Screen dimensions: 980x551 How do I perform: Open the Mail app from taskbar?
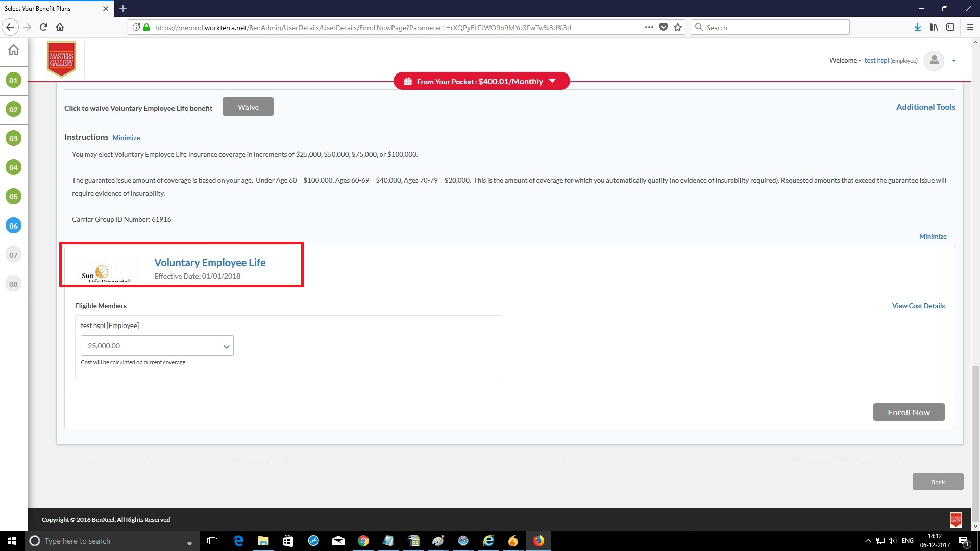338,541
